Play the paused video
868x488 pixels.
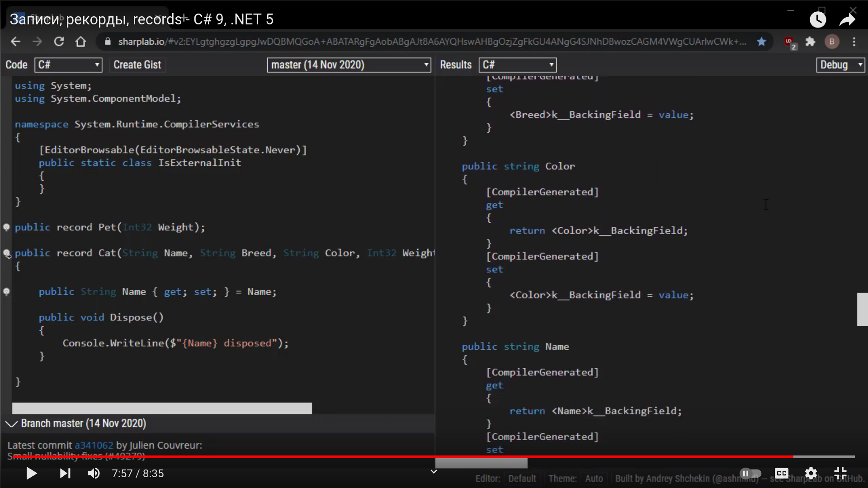(x=31, y=473)
